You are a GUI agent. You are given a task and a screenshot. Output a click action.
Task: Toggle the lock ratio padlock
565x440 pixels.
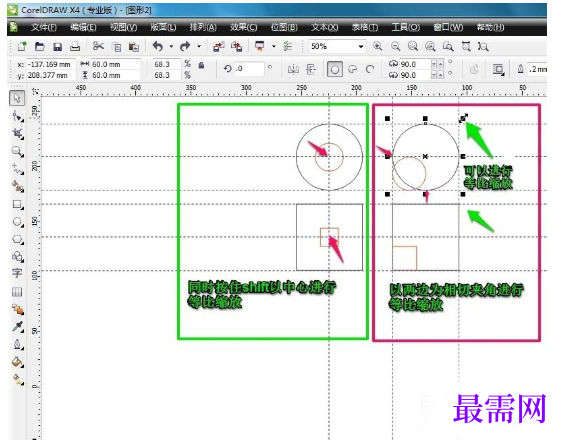click(x=201, y=65)
